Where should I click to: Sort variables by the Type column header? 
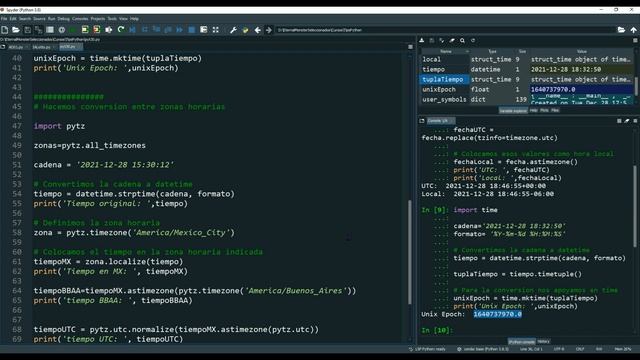pyautogui.click(x=492, y=51)
